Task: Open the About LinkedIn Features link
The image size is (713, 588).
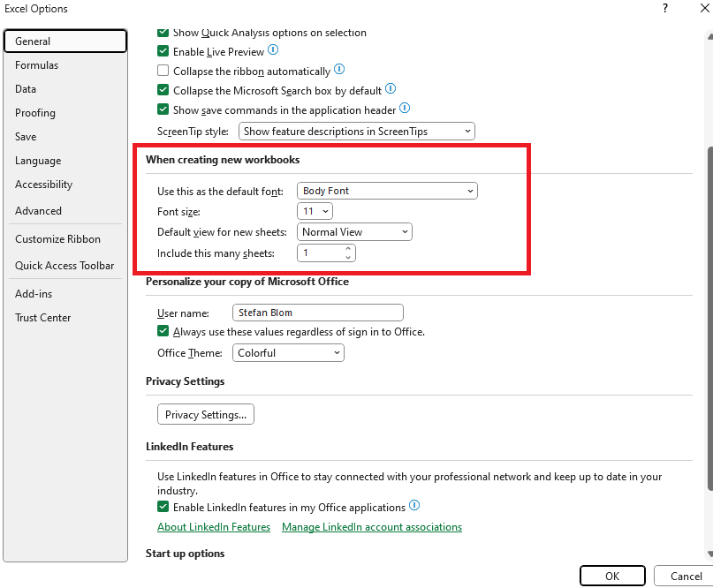Action: [214, 527]
